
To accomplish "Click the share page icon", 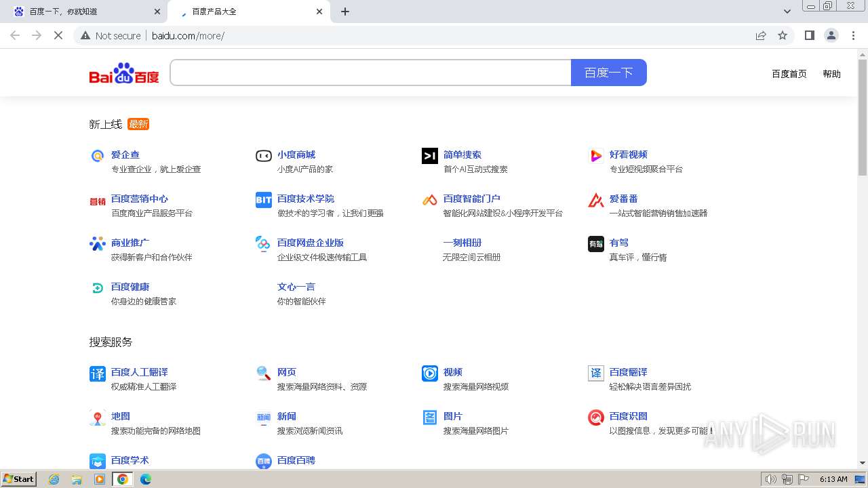I will coord(761,35).
